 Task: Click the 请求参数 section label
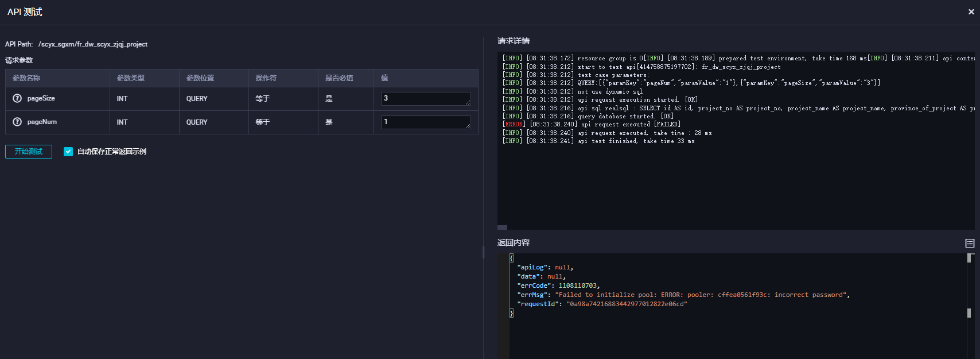click(x=19, y=60)
